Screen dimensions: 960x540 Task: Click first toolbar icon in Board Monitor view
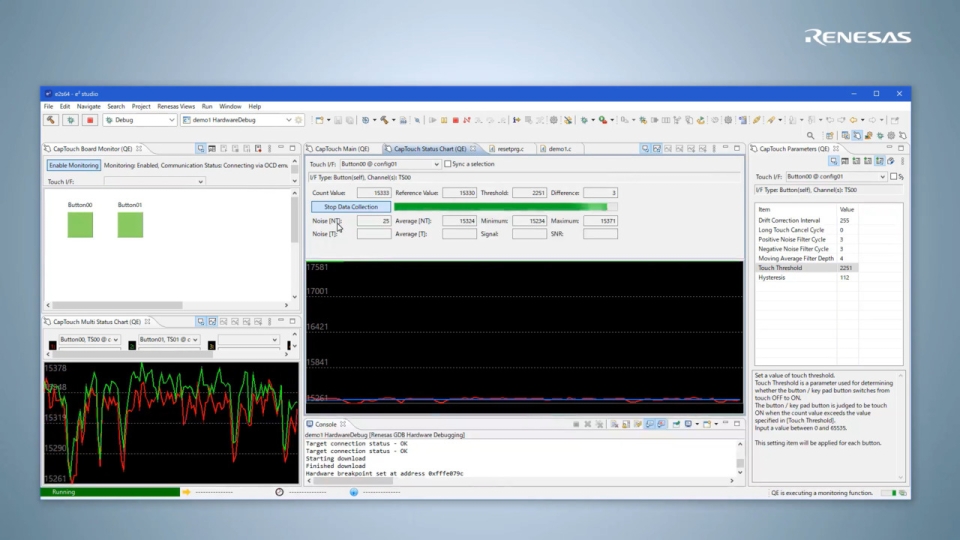pos(201,149)
